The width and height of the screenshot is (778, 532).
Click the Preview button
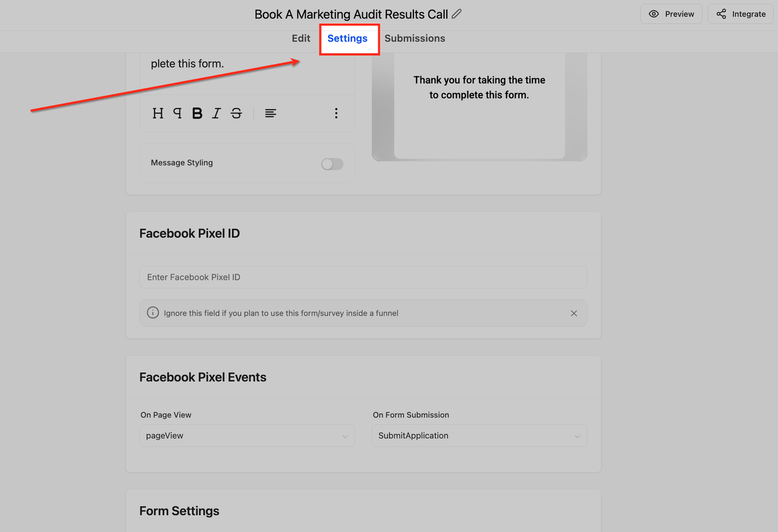click(671, 14)
